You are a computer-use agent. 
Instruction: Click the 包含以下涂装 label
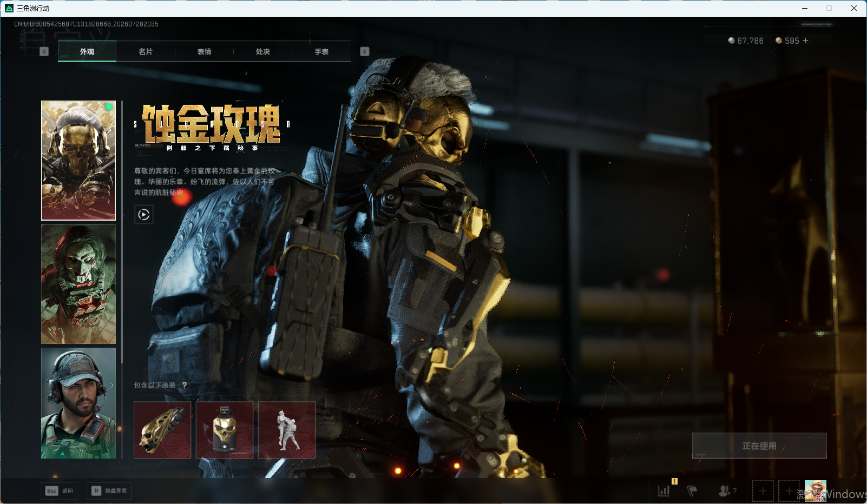point(155,385)
